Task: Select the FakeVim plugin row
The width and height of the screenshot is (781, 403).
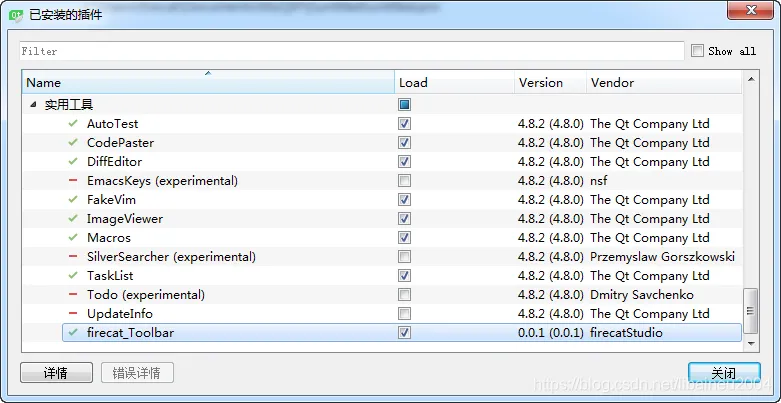Action: pos(382,200)
